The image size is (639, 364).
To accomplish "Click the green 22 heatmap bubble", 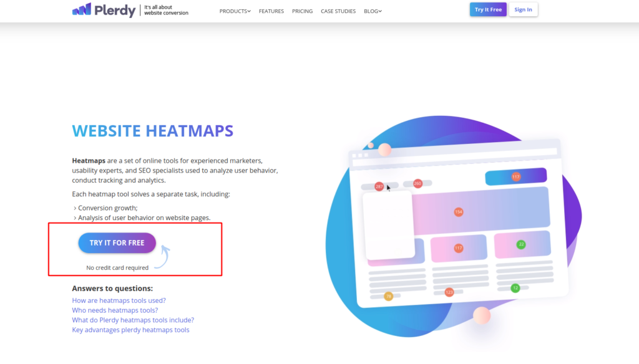I will tap(521, 244).
